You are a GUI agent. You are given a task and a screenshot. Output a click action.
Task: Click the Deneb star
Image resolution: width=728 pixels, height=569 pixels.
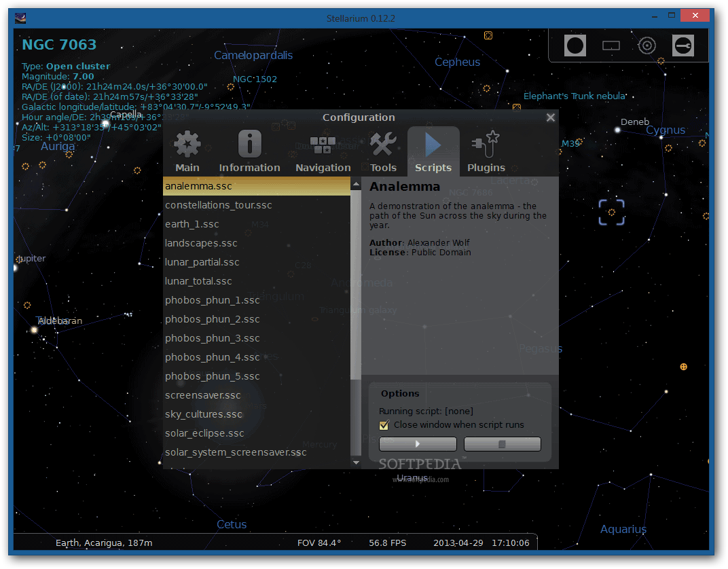coord(617,130)
